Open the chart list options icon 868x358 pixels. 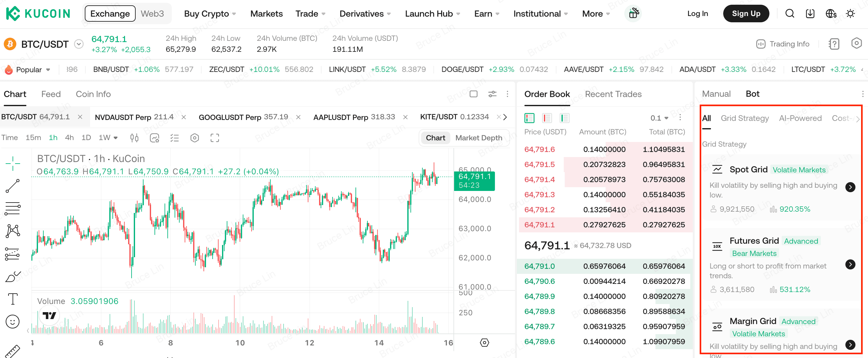(175, 138)
